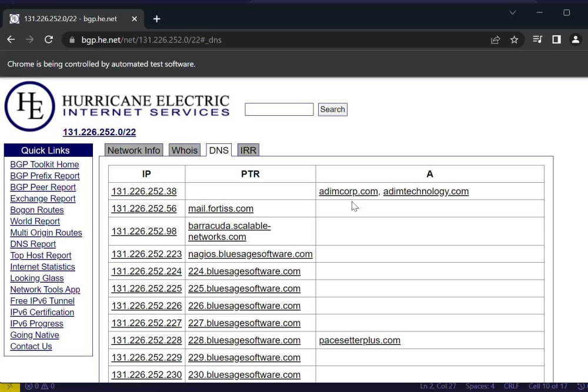Switch to the Whois tab
Image resolution: width=588 pixels, height=392 pixels.
185,150
